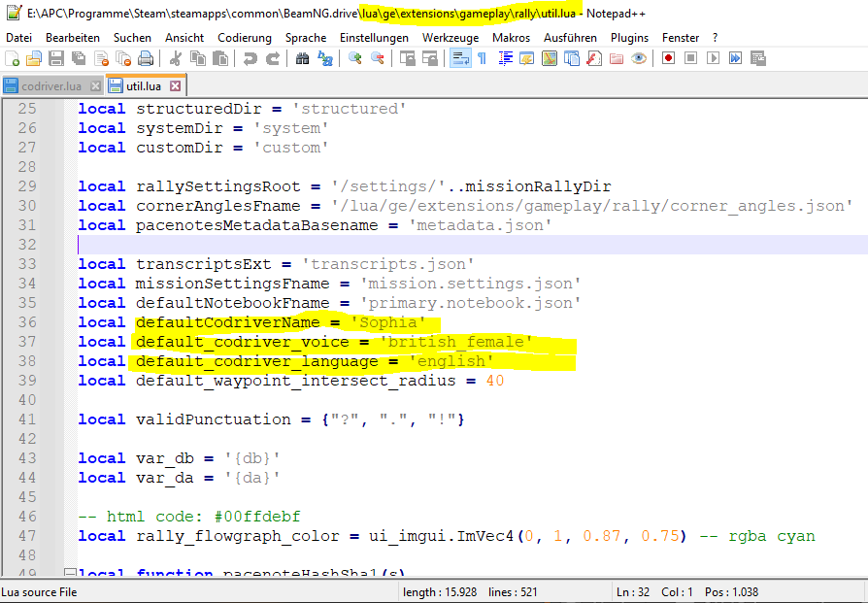The height and width of the screenshot is (603, 868).
Task: Click the radius value 40 on line 39
Action: tap(495, 381)
